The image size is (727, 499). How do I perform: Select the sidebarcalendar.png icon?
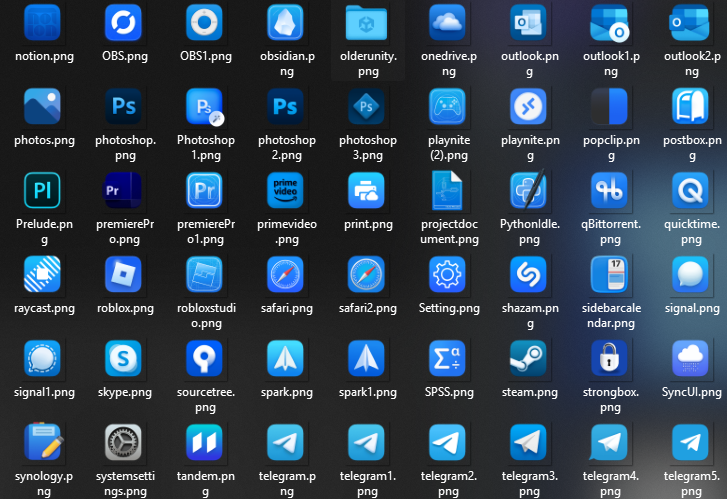[609, 274]
